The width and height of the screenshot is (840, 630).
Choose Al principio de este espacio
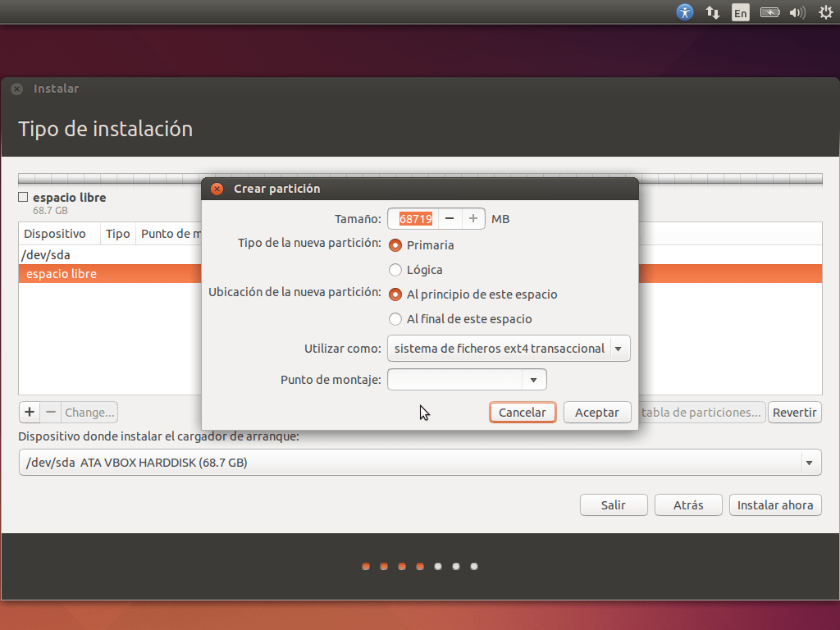click(396, 294)
